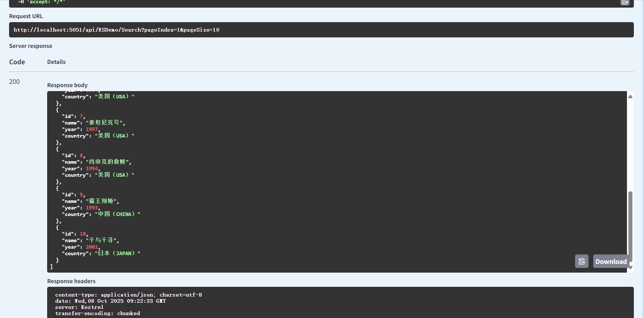Viewport: 644px width, 318px height.
Task: Click the "Details" column header
Action: 56,62
